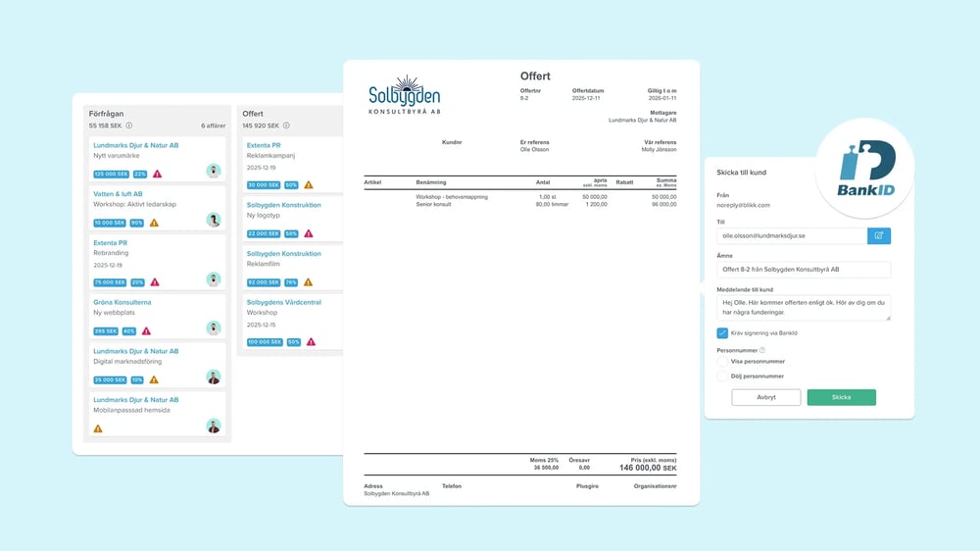Click the Meddelande till kund text area
980x551 pixels.
pyautogui.click(x=803, y=308)
